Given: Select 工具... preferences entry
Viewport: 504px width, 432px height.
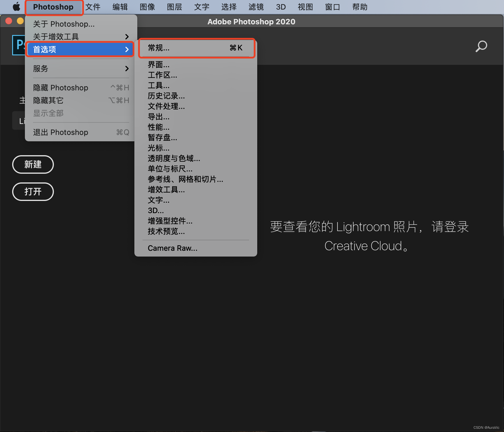Looking at the screenshot, I should pyautogui.click(x=196, y=85).
